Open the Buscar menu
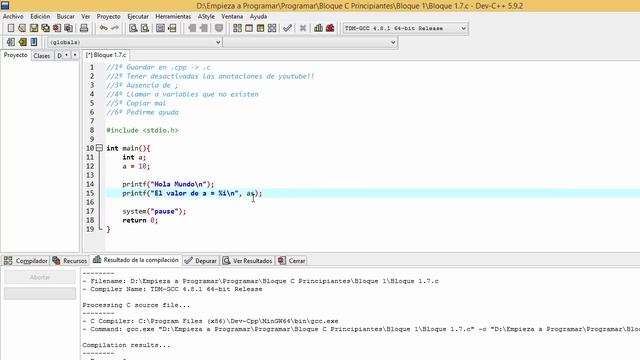 (65, 16)
